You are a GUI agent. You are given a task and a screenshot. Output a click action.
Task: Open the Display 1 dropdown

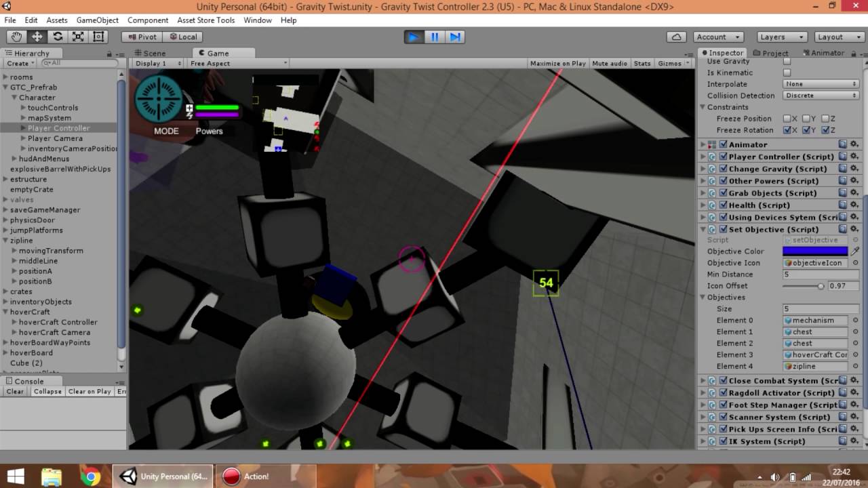tap(158, 63)
